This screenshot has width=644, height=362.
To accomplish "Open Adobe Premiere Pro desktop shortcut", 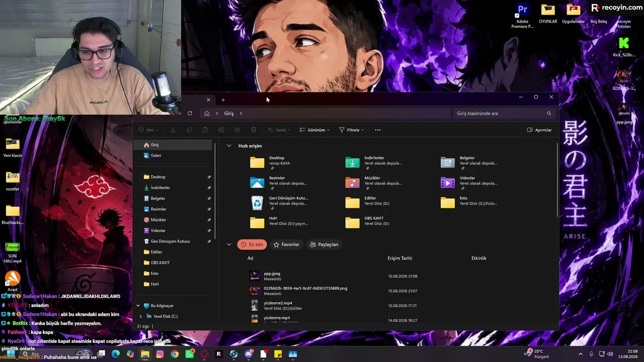I will [522, 15].
